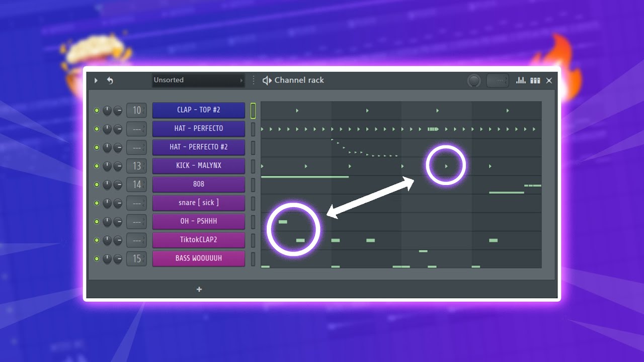Click mixer track number 10 for CLAP - TOP #2
Screen dimensions: 644x362
coord(136,110)
